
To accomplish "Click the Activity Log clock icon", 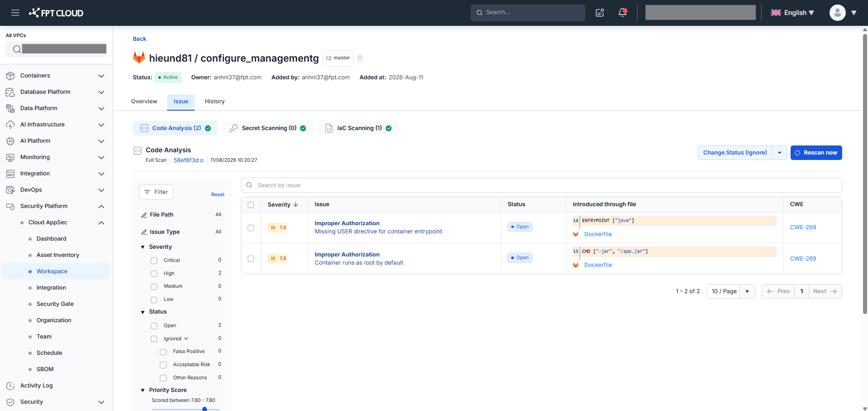I will click(x=10, y=386).
